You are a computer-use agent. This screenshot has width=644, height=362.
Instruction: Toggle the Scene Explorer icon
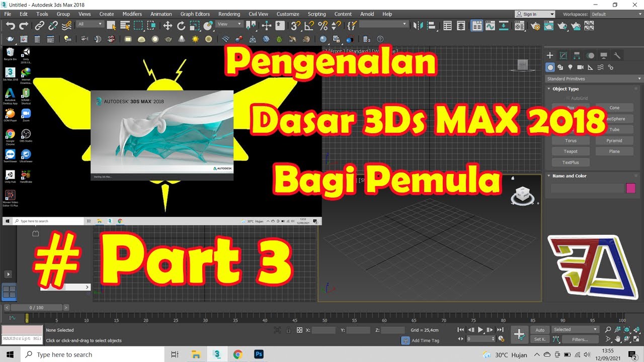(447, 25)
